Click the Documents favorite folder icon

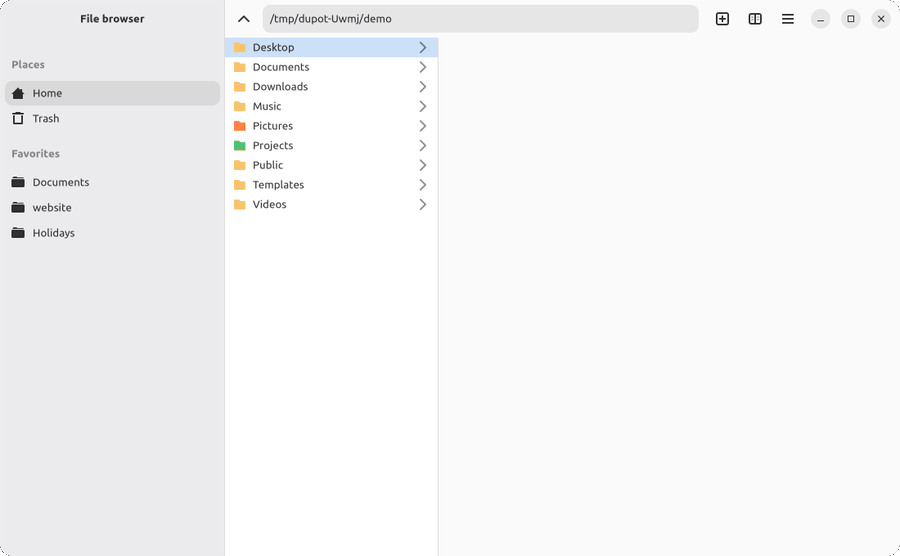tap(18, 182)
